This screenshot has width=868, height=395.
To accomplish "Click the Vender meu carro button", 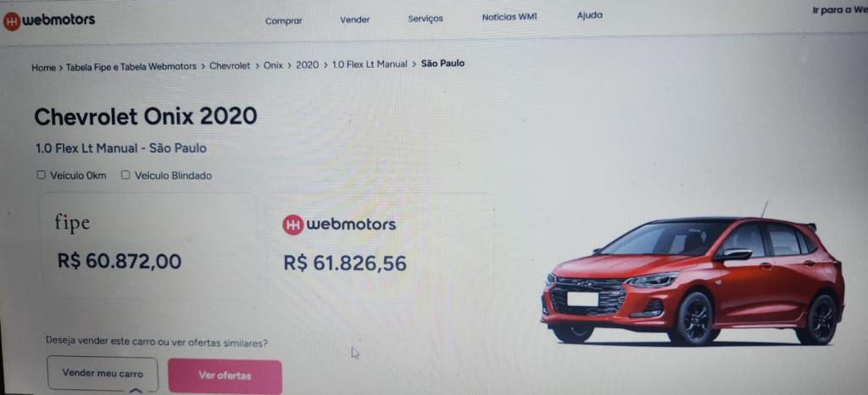I will pos(103,374).
